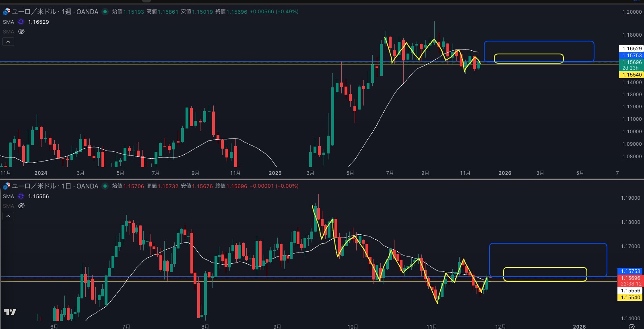Click the yellow 1.15540 price label on weekly axis

(x=631, y=75)
